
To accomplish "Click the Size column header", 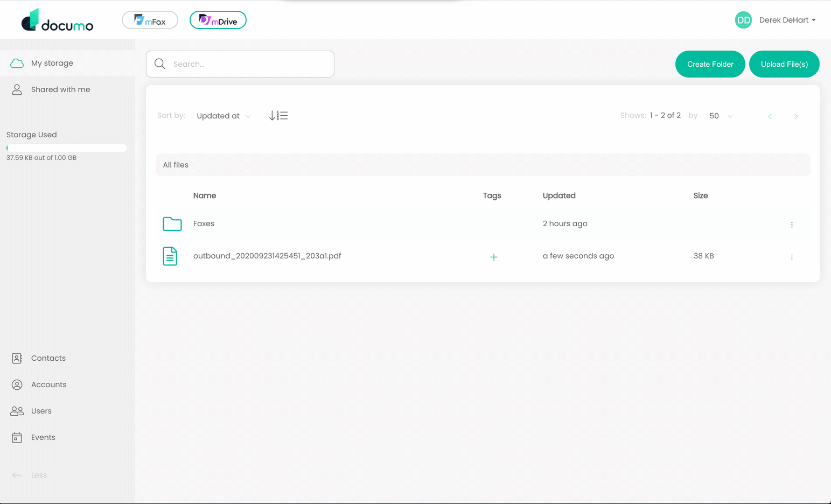I will point(701,195).
